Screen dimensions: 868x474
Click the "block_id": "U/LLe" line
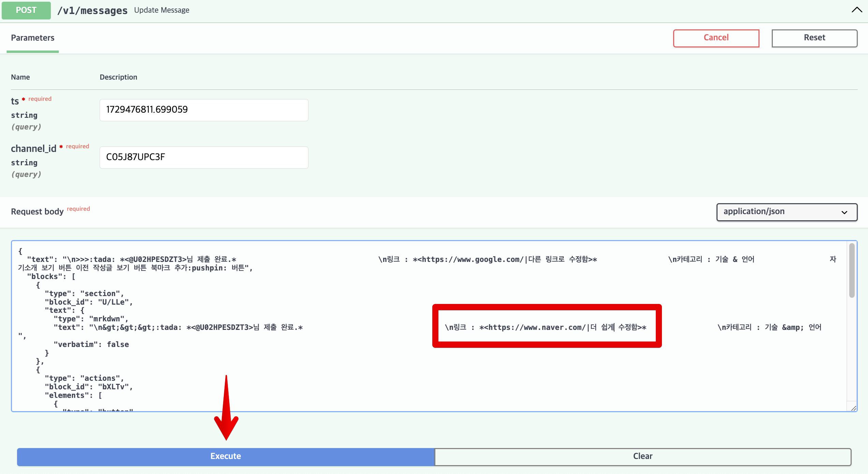(x=88, y=302)
